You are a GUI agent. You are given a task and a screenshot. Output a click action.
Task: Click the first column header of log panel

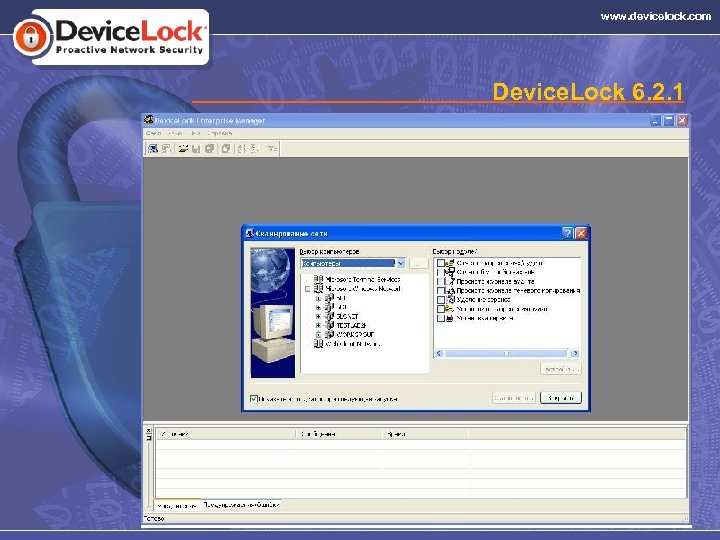tap(226, 433)
